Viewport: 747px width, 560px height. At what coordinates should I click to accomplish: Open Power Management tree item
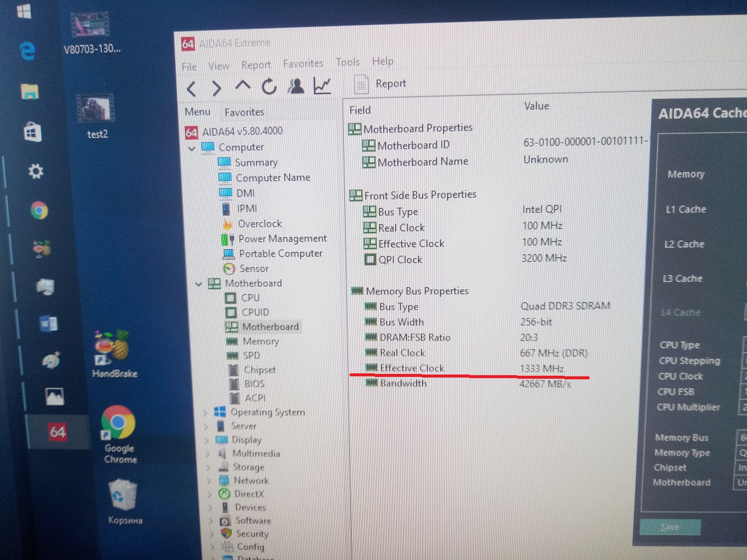[274, 239]
